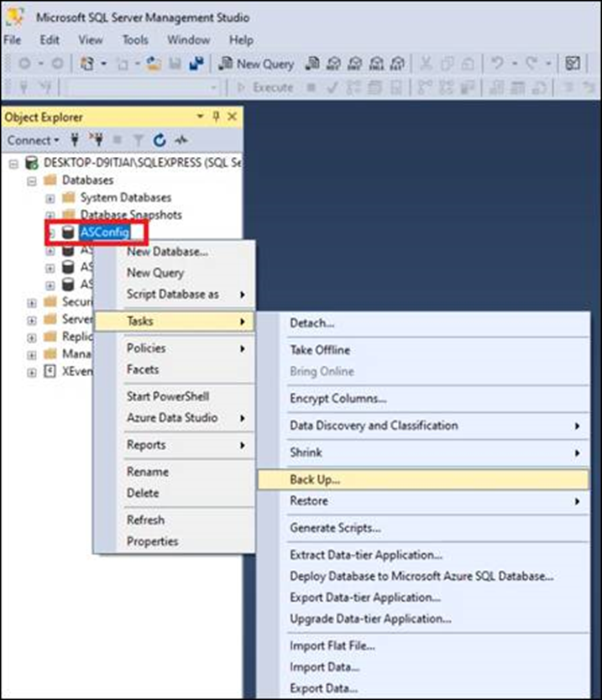
Task: Click the Refresh icon in Object Explorer
Action: [x=160, y=141]
